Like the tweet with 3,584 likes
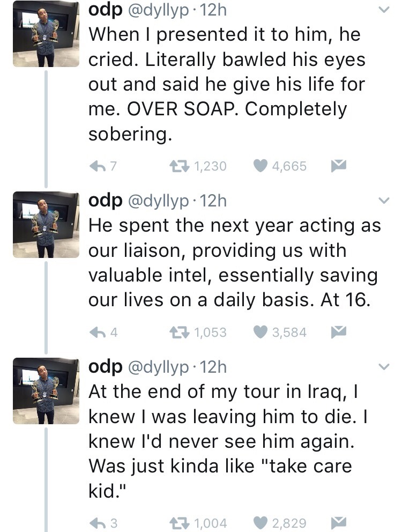 [259, 332]
